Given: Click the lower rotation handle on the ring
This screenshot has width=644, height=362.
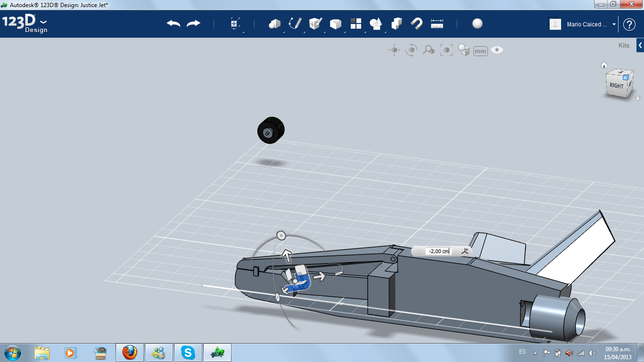Looking at the screenshot, I should pos(278,297).
